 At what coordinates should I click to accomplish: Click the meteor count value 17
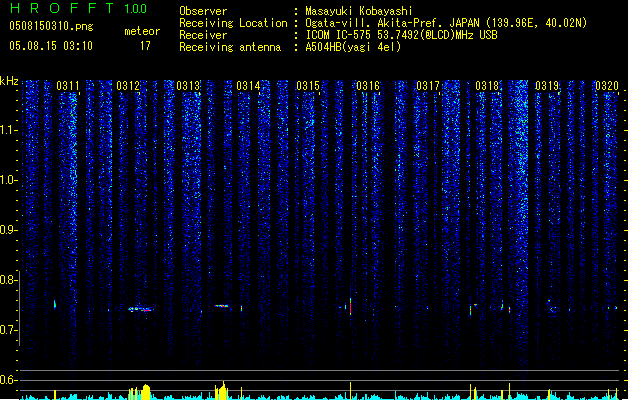coord(145,46)
